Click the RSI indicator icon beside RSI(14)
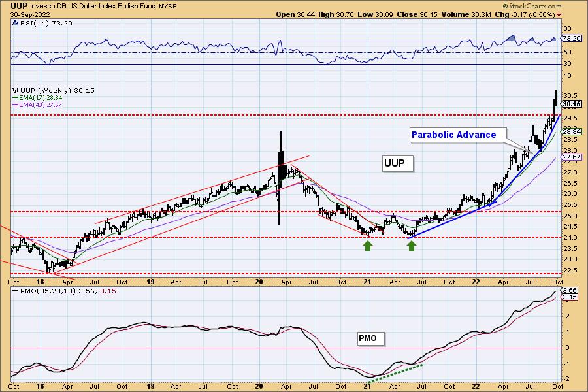Viewport: 588px width, 392px height. click(15, 23)
